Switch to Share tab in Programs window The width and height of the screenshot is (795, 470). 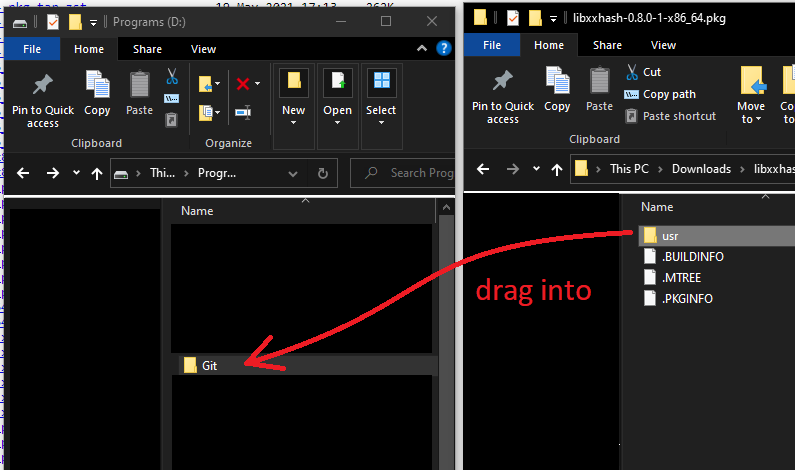(147, 49)
